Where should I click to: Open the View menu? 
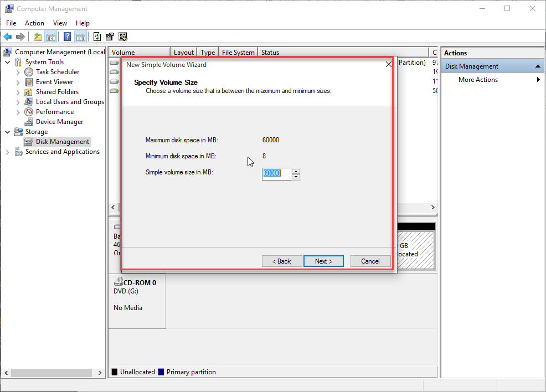pos(60,23)
